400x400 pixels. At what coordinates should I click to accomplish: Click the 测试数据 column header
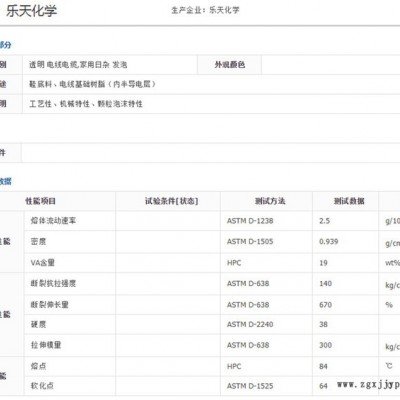tap(349, 201)
